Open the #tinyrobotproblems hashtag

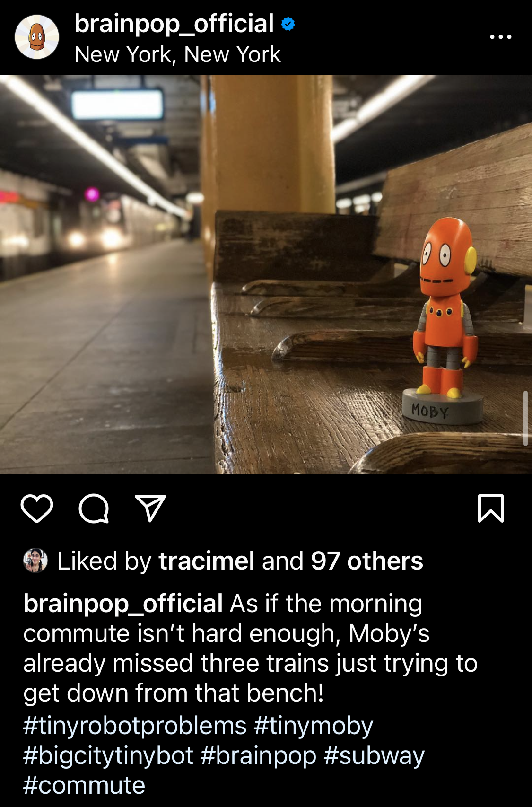tap(135, 726)
